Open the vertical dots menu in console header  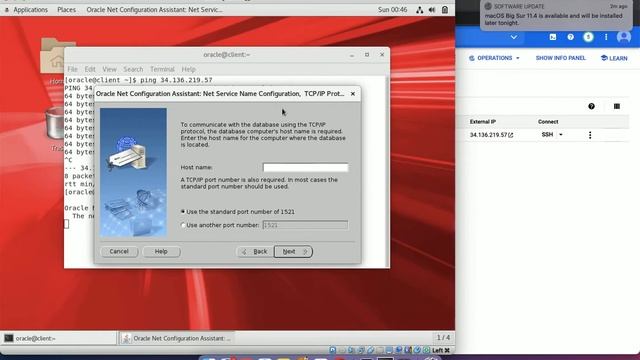pyautogui.click(x=606, y=37)
